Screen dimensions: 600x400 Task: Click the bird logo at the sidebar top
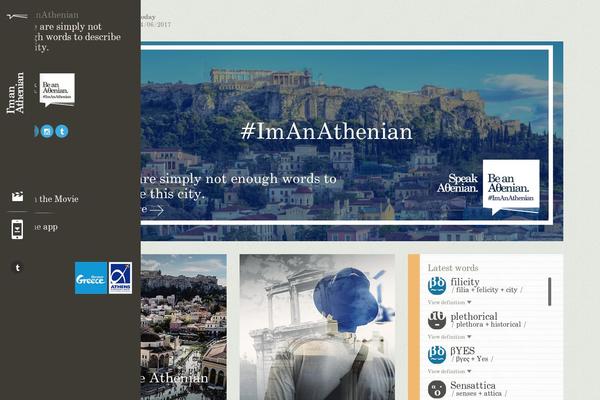pyautogui.click(x=17, y=16)
